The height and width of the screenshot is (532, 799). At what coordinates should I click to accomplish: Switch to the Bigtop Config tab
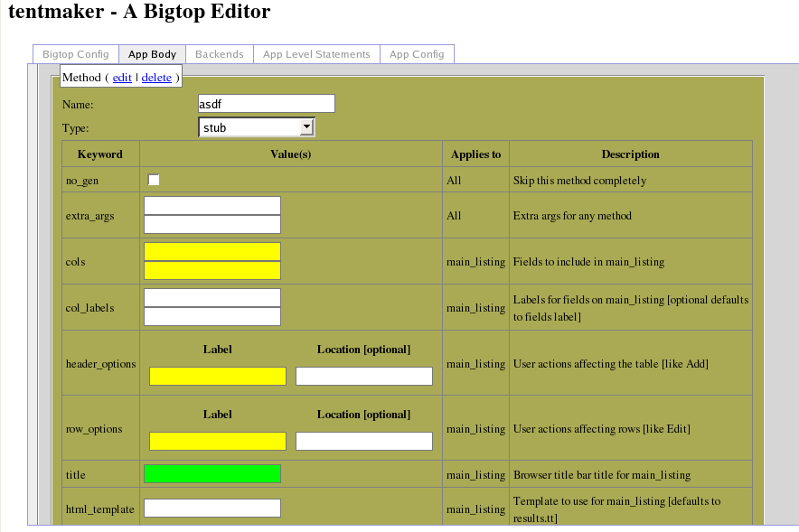[x=76, y=54]
